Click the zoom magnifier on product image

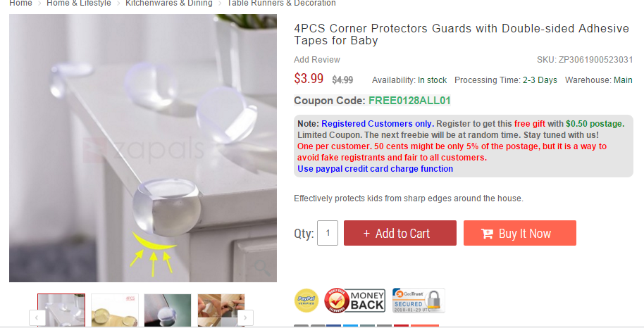point(261,267)
